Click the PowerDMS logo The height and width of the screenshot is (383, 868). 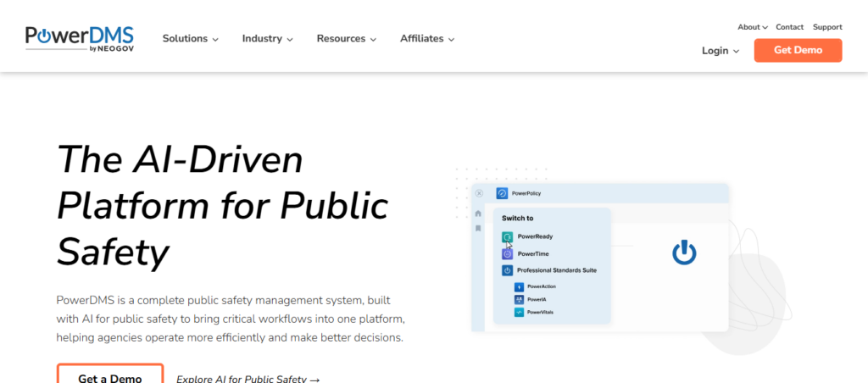(x=79, y=38)
